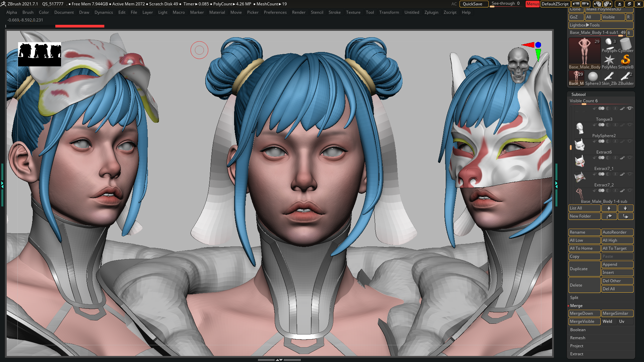The height and width of the screenshot is (362, 644).
Task: Click the move-into-folder arrow next to New Folder
Action: point(625,216)
